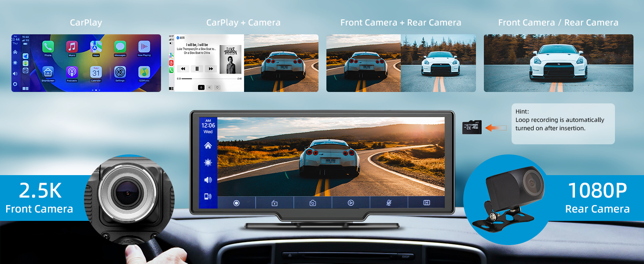Screen dimensions: 644x264
Task: Toggle shuffle in the music player
Action: [x=209, y=87]
